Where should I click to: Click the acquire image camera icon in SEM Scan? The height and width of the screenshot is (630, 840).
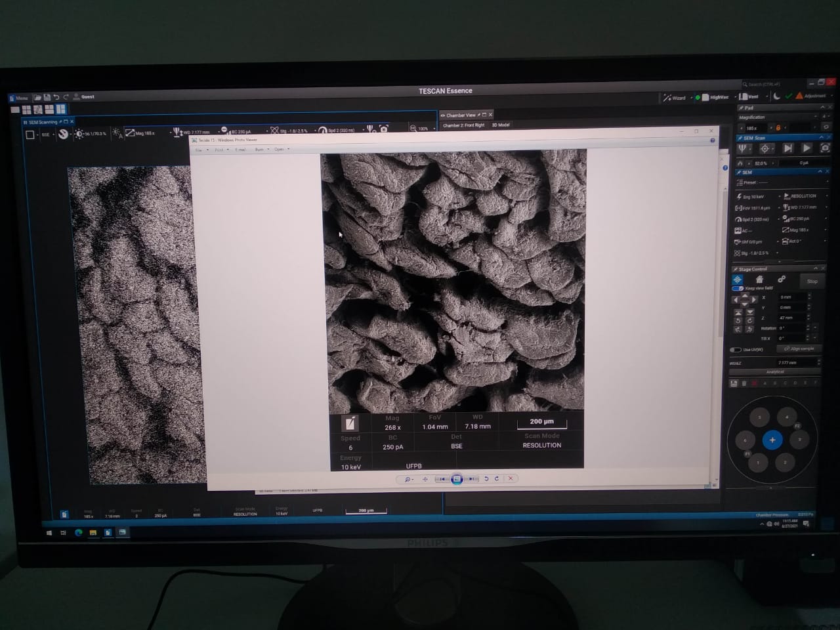pos(825,148)
